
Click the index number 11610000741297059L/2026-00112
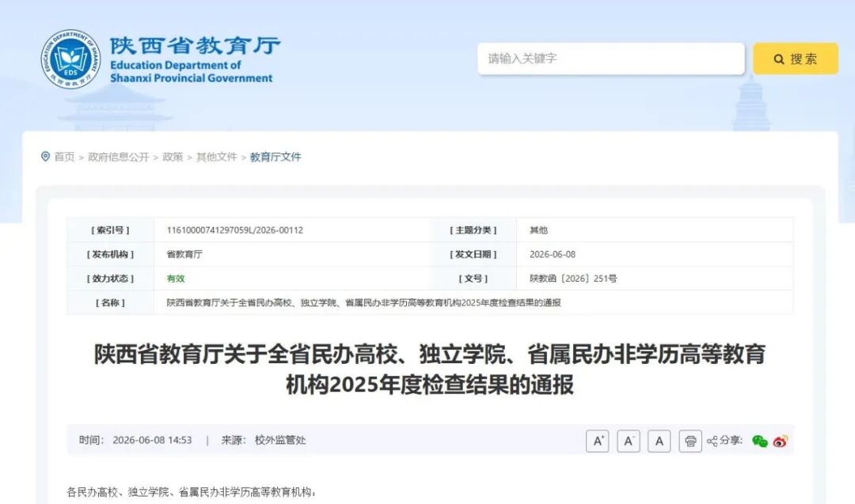coord(235,230)
